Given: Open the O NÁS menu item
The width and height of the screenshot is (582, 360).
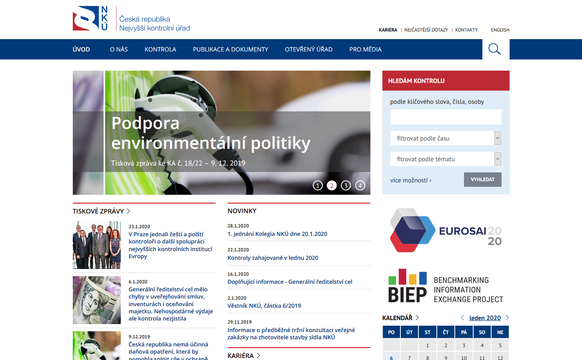Looking at the screenshot, I should pos(119,49).
